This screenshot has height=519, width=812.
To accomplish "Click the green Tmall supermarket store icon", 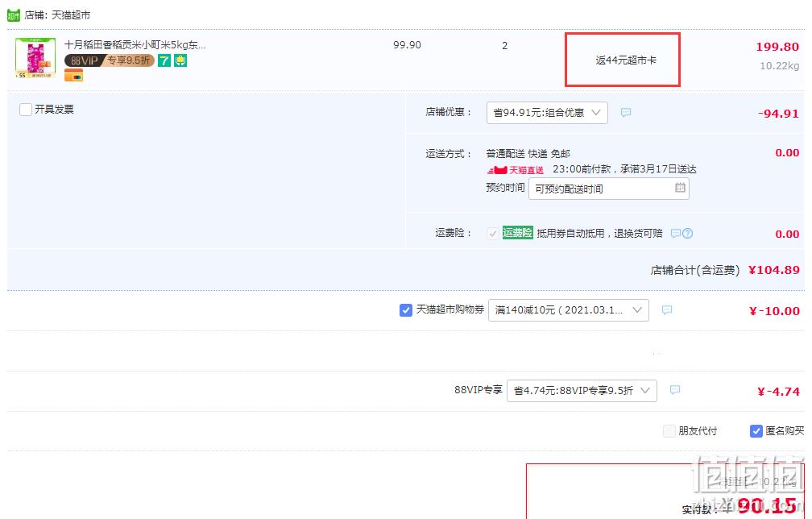I will click(14, 15).
